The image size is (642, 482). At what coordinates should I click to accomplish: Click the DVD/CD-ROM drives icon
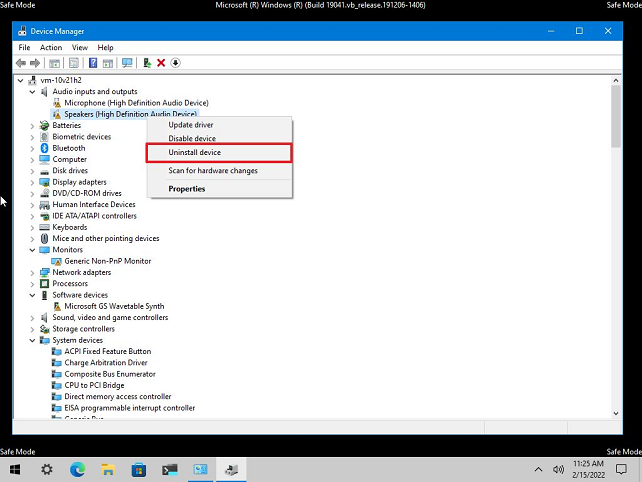[x=44, y=193]
